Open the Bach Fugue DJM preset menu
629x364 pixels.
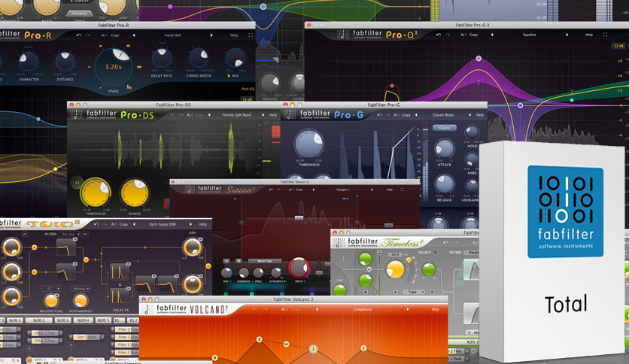(163, 225)
